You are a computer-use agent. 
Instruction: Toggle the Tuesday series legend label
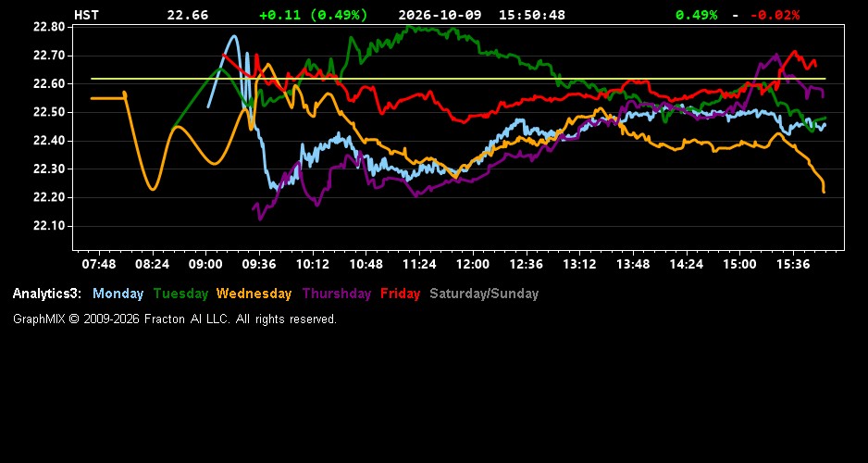pos(181,294)
